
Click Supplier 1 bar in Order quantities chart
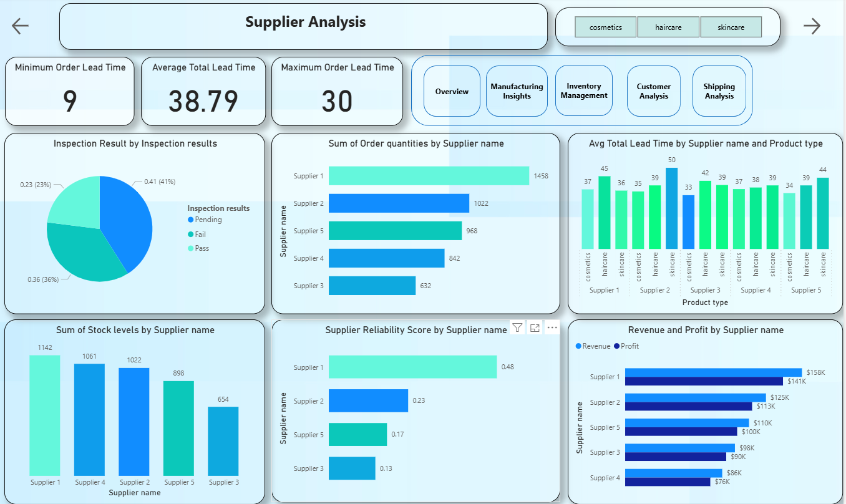(x=429, y=176)
